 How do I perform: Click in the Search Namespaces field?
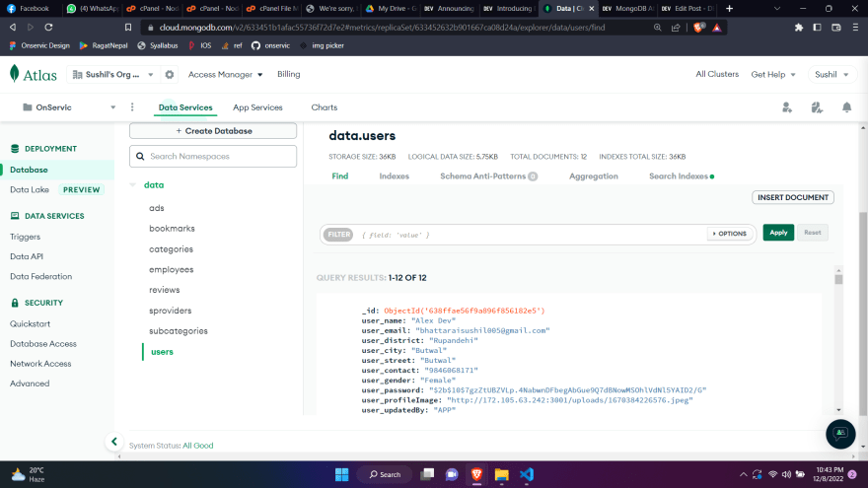click(x=213, y=156)
